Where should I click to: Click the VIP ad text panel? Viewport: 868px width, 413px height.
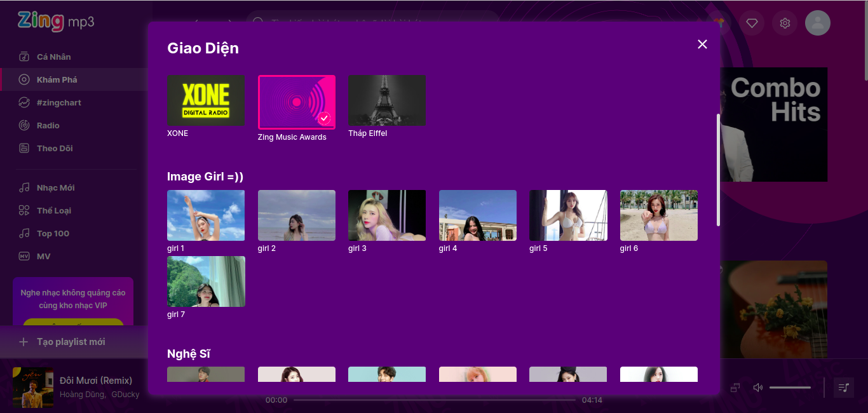[73, 301]
